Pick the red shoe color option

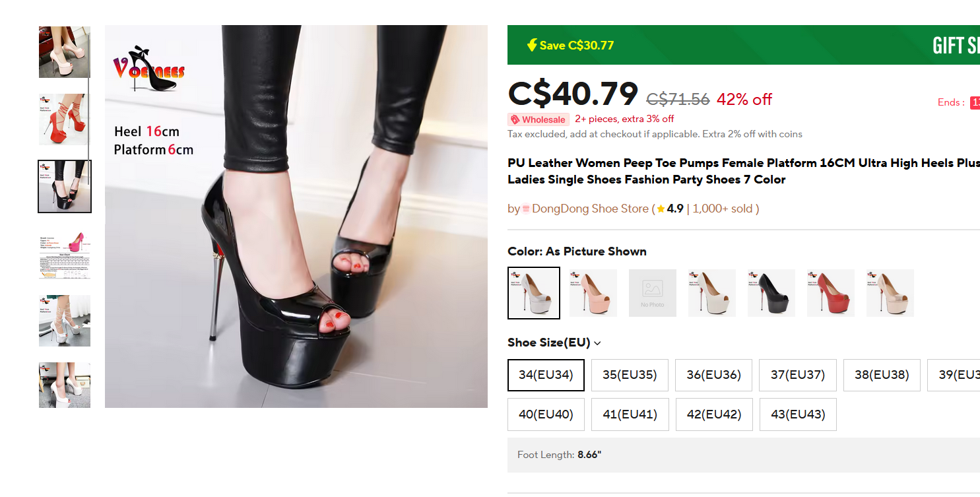click(830, 292)
